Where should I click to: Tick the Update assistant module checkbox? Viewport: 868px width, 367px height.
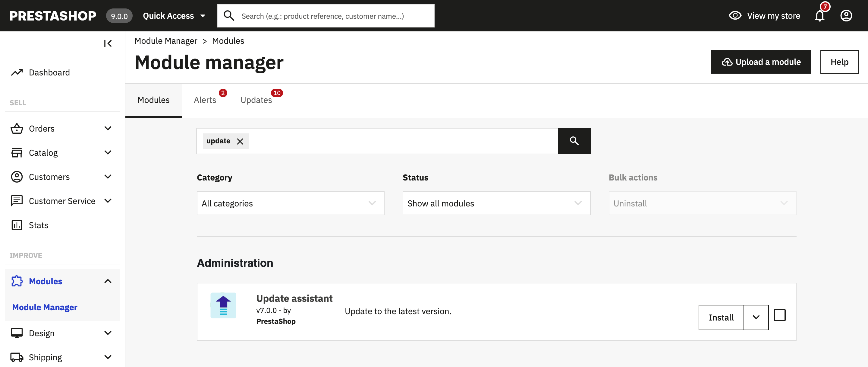(x=780, y=315)
